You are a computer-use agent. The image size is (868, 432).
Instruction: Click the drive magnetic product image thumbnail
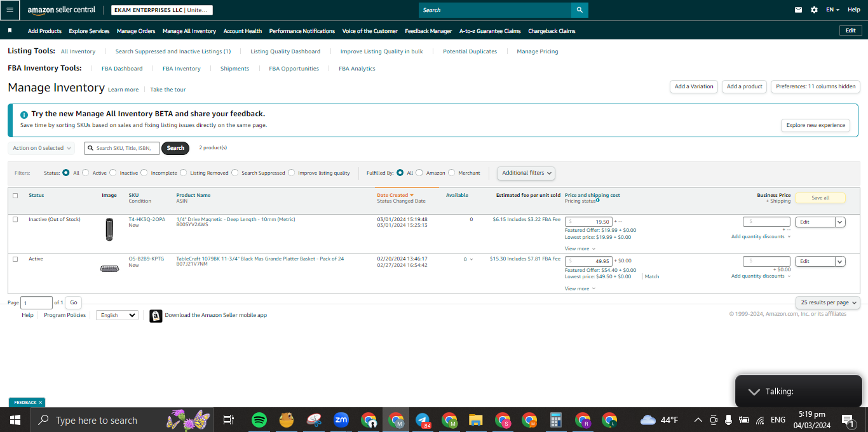click(109, 229)
